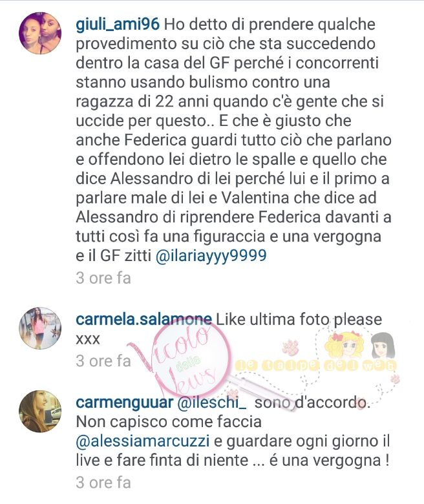The height and width of the screenshot is (504, 424).
Task: Tap the carmela.salamone username
Action: [143, 319]
